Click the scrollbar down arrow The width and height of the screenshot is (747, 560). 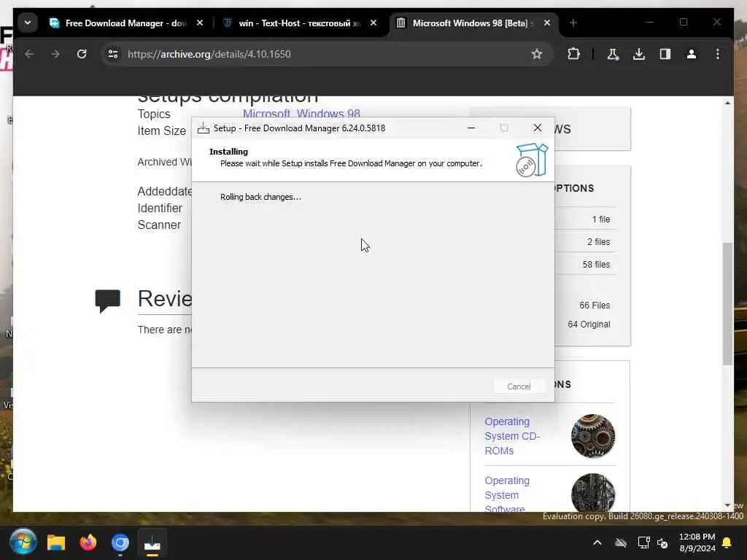[727, 505]
